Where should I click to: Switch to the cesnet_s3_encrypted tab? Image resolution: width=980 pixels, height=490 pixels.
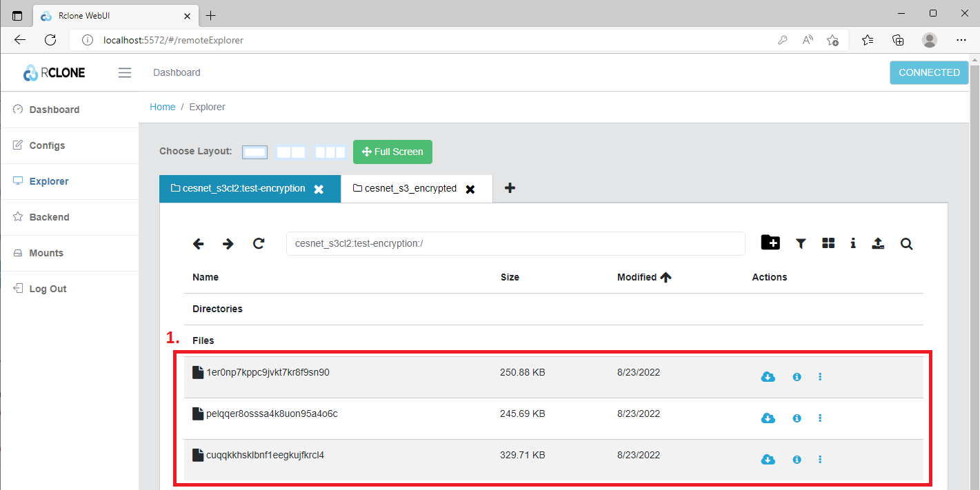410,188
